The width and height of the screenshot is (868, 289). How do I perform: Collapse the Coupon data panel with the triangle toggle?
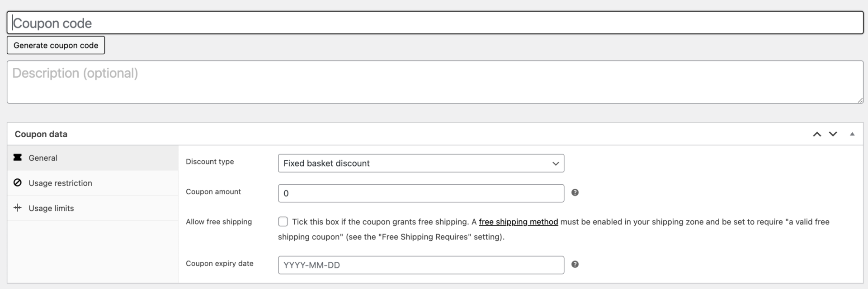[x=852, y=134]
